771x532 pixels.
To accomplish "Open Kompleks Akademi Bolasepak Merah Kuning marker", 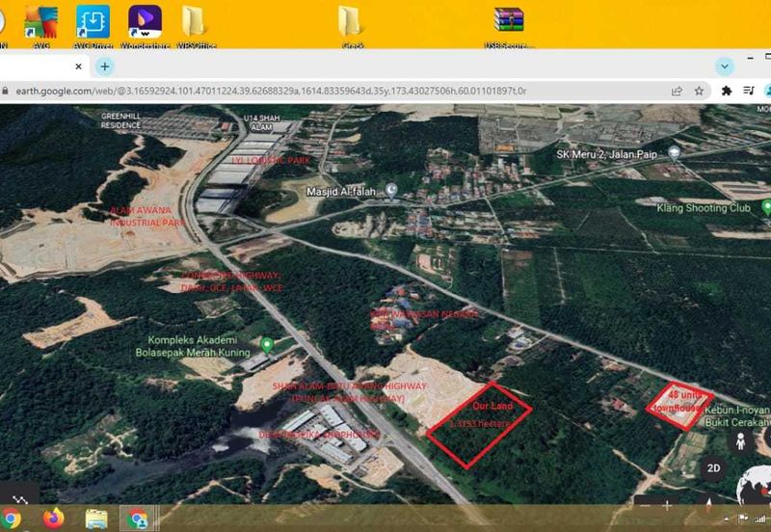I will pos(267,345).
